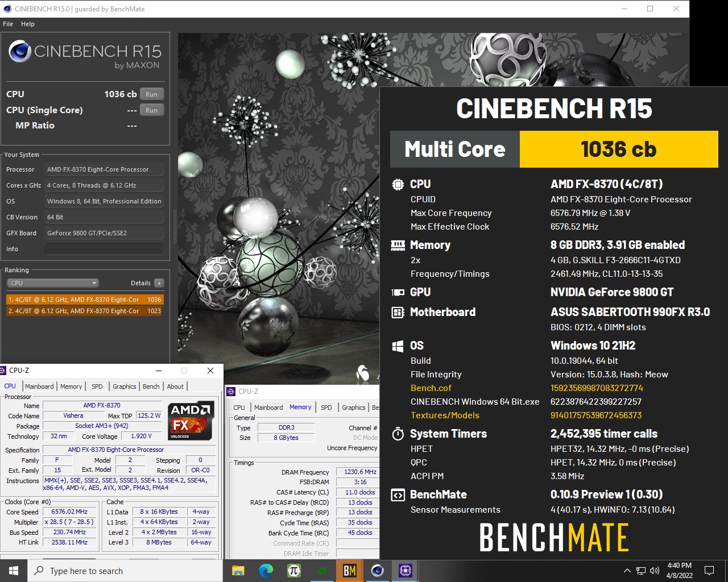Click the Cinebench logo sphere icon
728x582 pixels.
point(20,52)
